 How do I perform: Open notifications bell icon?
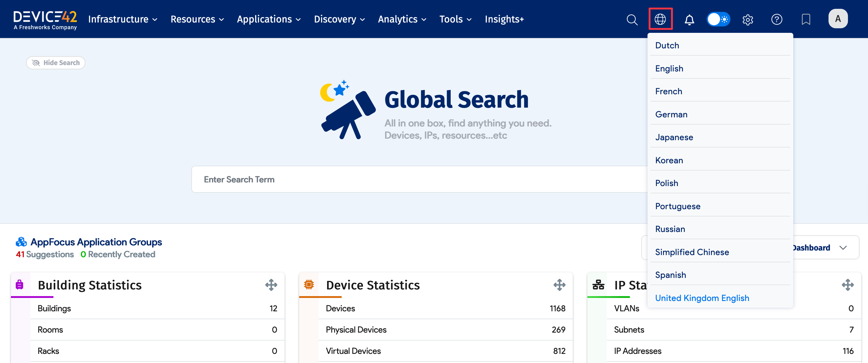[689, 19]
